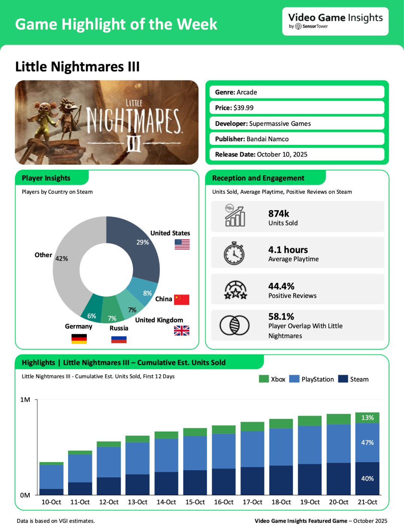
Task: Click the Germany flag icon
Action: [x=79, y=339]
